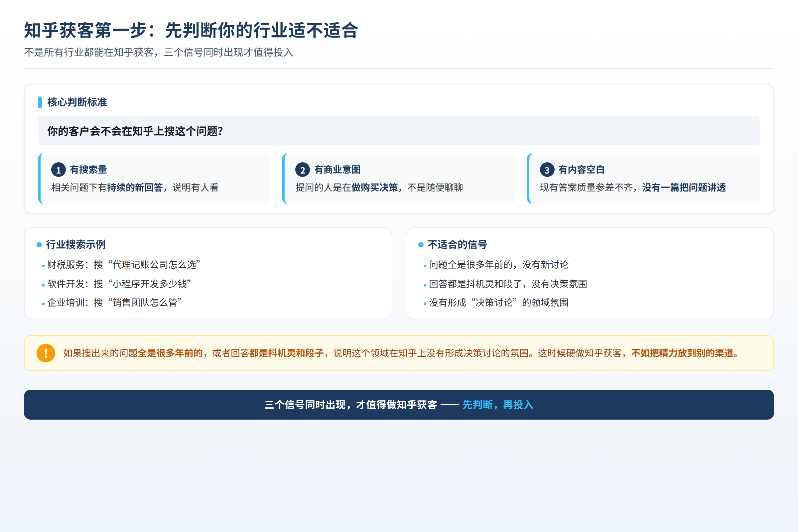Click the question 你的客户会不会在知乎上搜这个问题?
798x532 pixels.
click(135, 131)
